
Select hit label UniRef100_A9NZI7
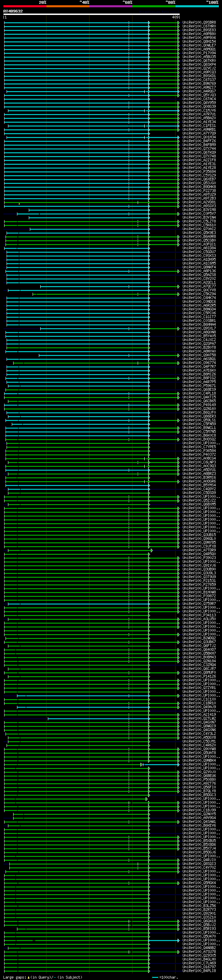point(199,88)
